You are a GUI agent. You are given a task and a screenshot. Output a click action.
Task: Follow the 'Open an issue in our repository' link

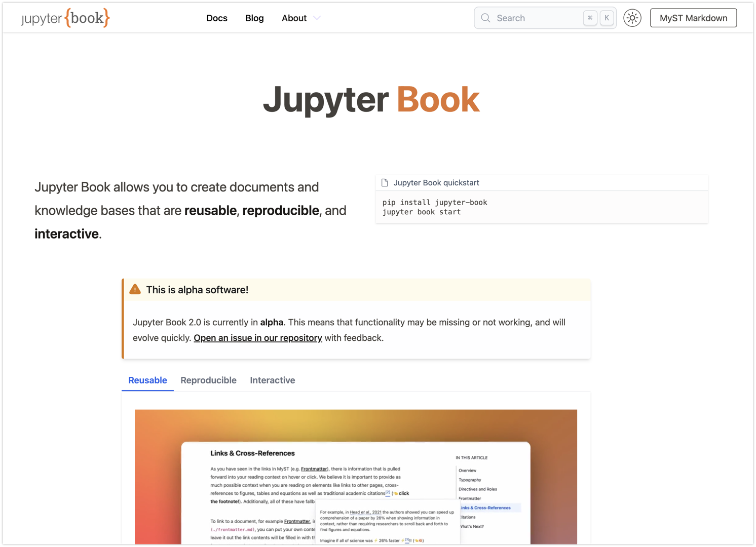point(258,338)
